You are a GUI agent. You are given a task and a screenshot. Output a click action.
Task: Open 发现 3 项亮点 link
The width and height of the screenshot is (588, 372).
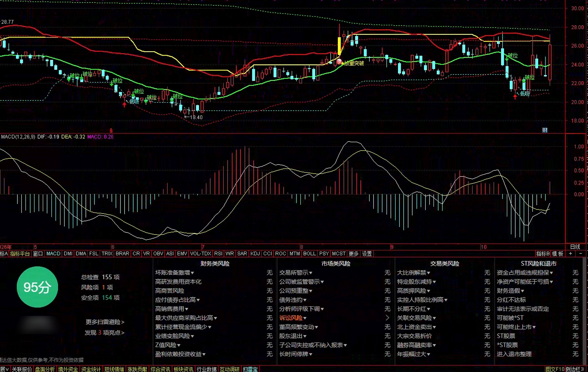[x=104, y=333]
